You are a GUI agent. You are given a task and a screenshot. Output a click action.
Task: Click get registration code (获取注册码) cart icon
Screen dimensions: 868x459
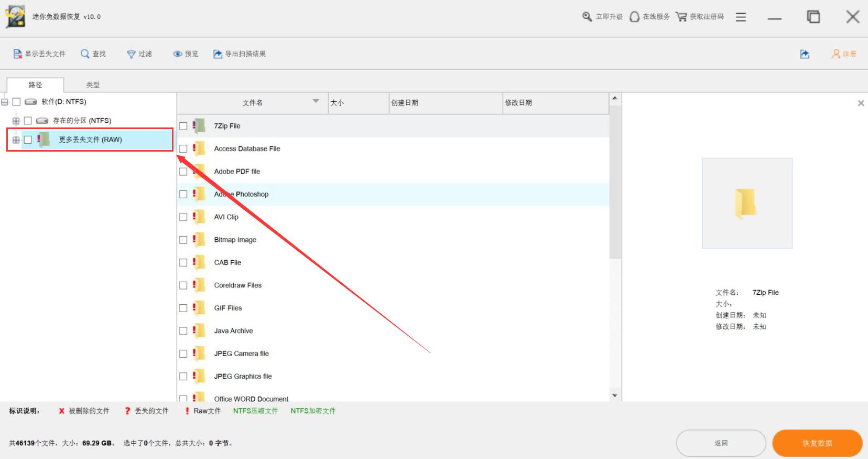pos(681,17)
